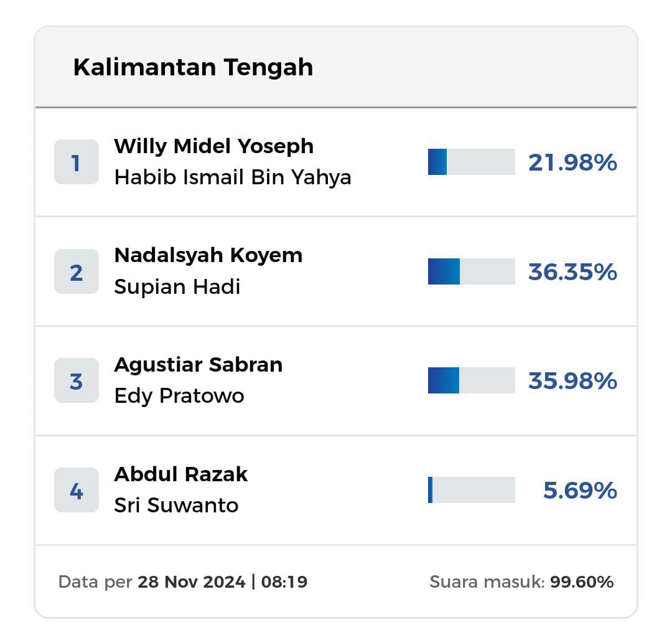The width and height of the screenshot is (672, 640).
Task: Select candidate Nadalsyah Koyem
Action: tap(208, 255)
